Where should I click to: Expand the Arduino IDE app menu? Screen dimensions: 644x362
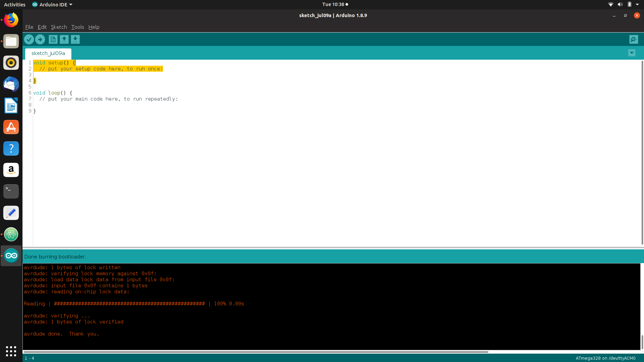pyautogui.click(x=52, y=4)
